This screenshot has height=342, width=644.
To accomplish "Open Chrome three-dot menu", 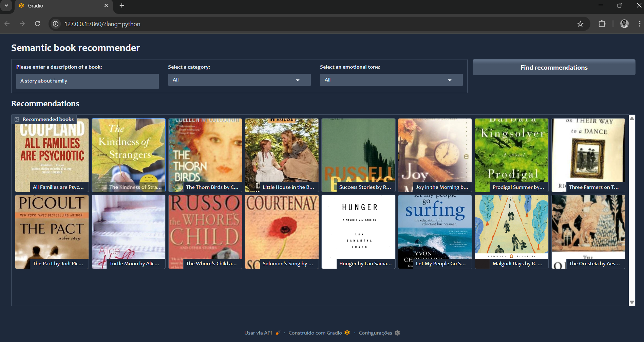I will click(x=640, y=24).
